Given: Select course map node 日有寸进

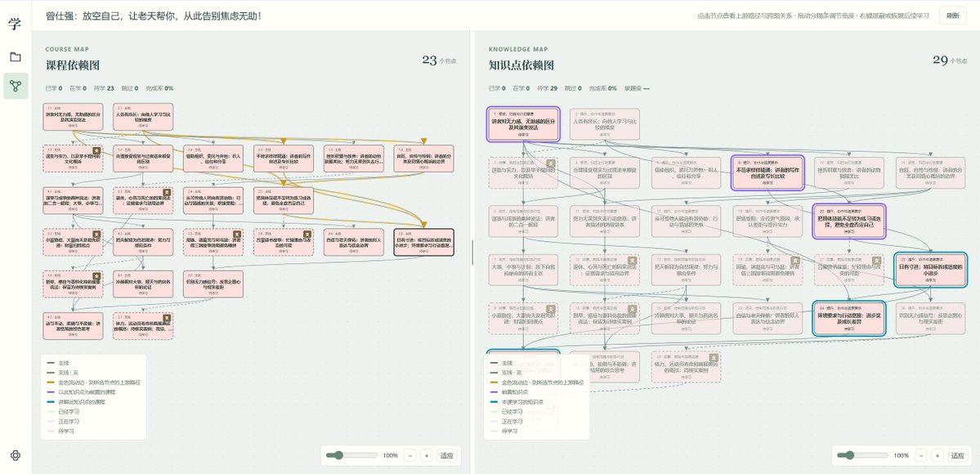Looking at the screenshot, I should pos(423,242).
